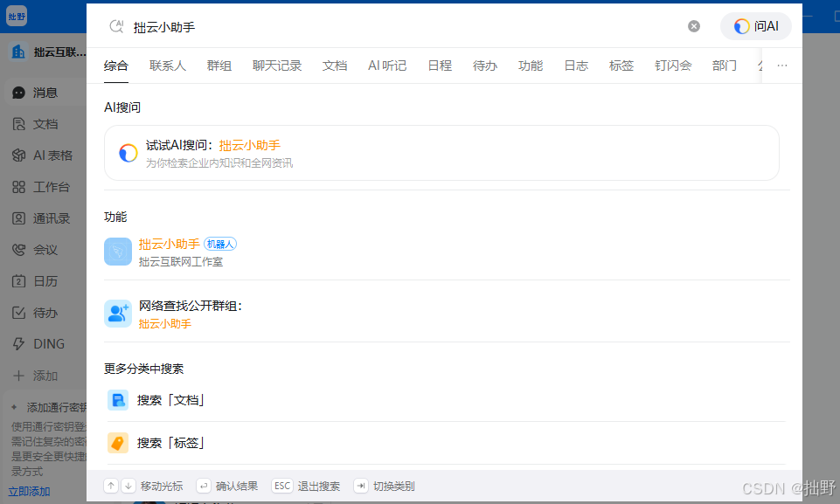Screen dimensions: 840x504
Task: Open 文档 in the left sidebar
Action: [45, 124]
